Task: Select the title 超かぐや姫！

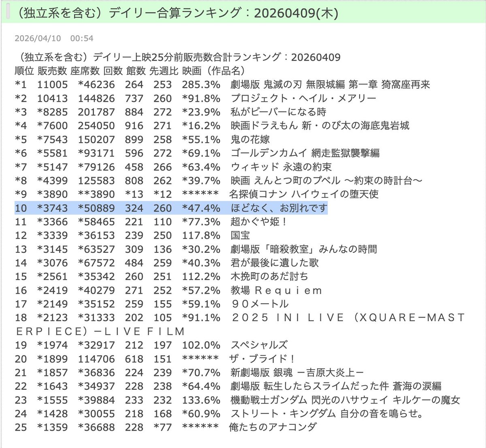Action: [x=259, y=222]
